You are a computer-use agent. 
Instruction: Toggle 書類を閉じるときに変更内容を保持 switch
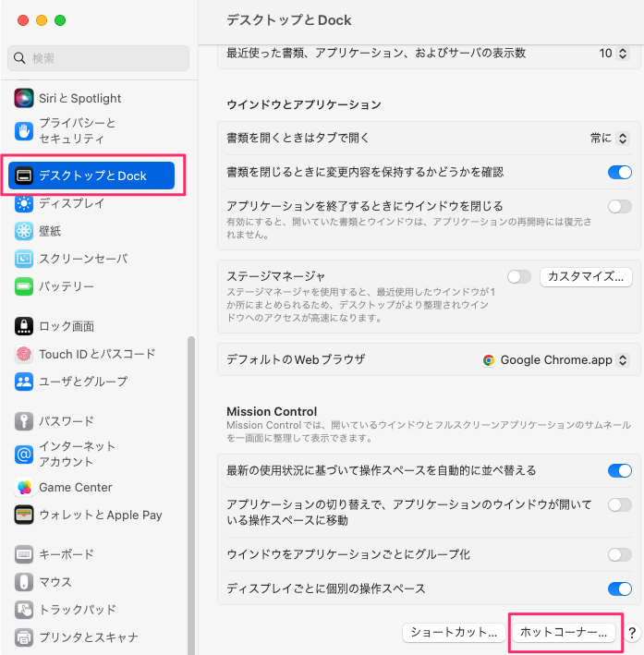click(x=620, y=172)
